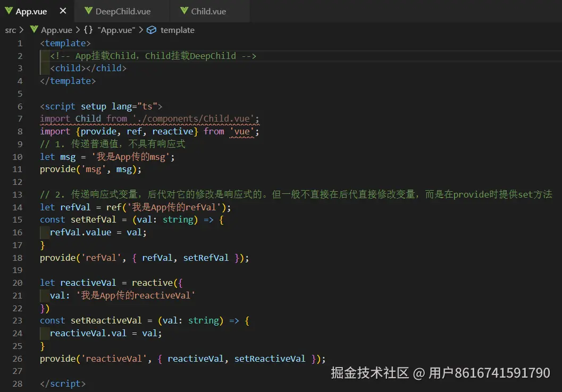Screen dimensions: 562x392
Task: Open the template breadcrumb symbol
Action: click(x=178, y=30)
